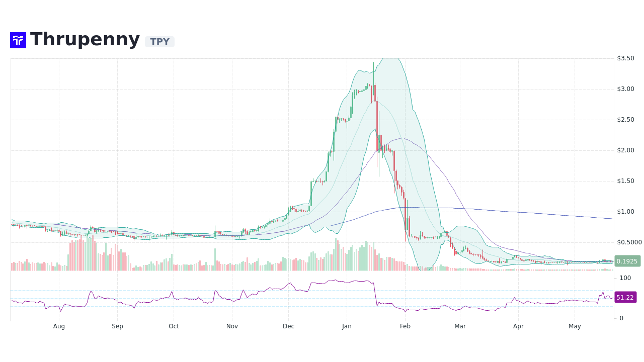Screen dimensions: 644x362
Task: Click the Thrupenny logo icon
Action: (18, 40)
